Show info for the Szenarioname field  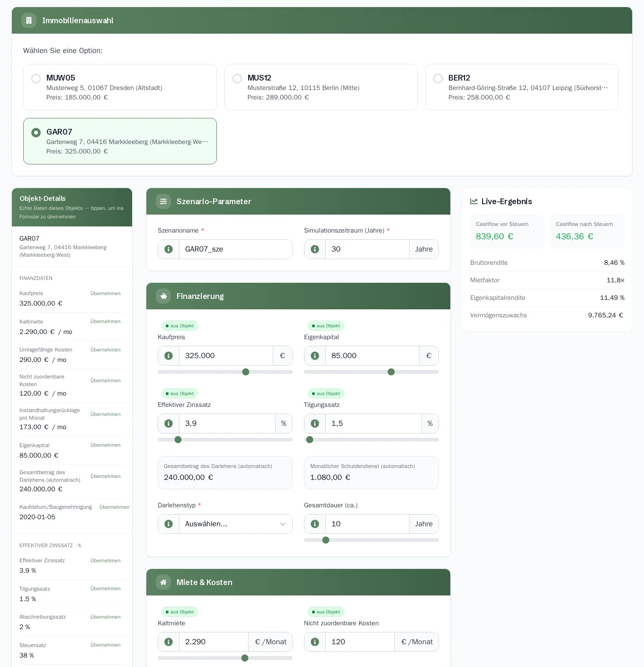[169, 249]
